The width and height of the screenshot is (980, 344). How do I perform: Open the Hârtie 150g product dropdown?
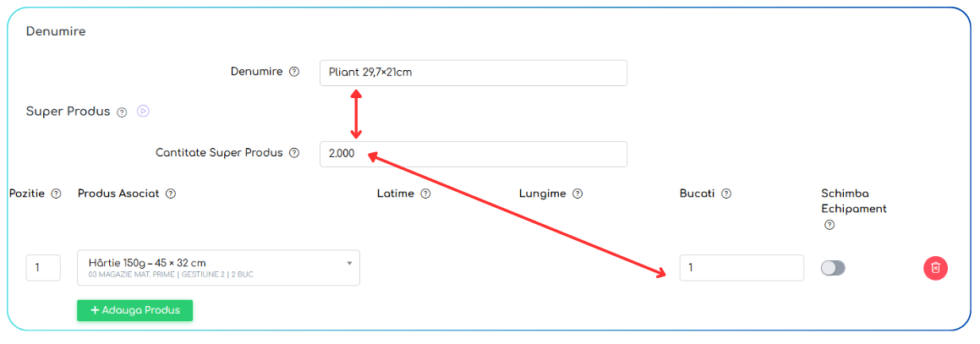tap(218, 268)
